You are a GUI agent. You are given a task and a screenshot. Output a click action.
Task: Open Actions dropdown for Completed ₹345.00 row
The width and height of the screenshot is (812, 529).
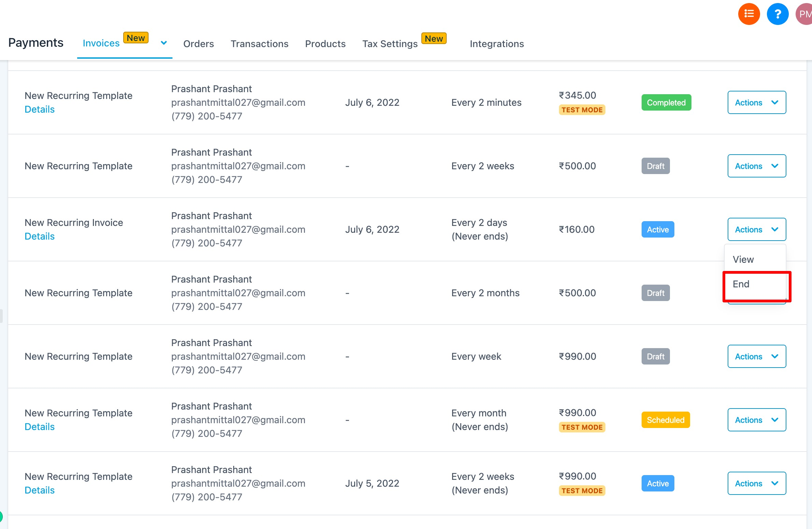756,102
